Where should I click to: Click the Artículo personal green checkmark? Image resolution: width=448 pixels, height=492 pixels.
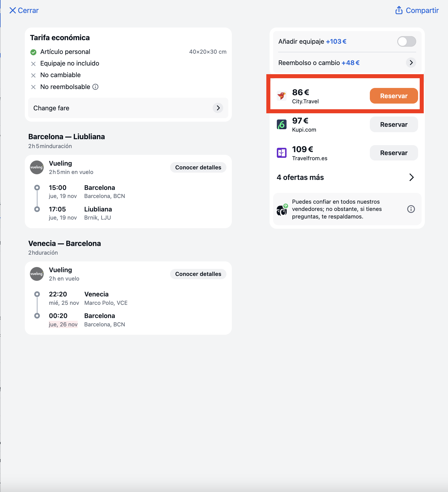[x=33, y=52]
